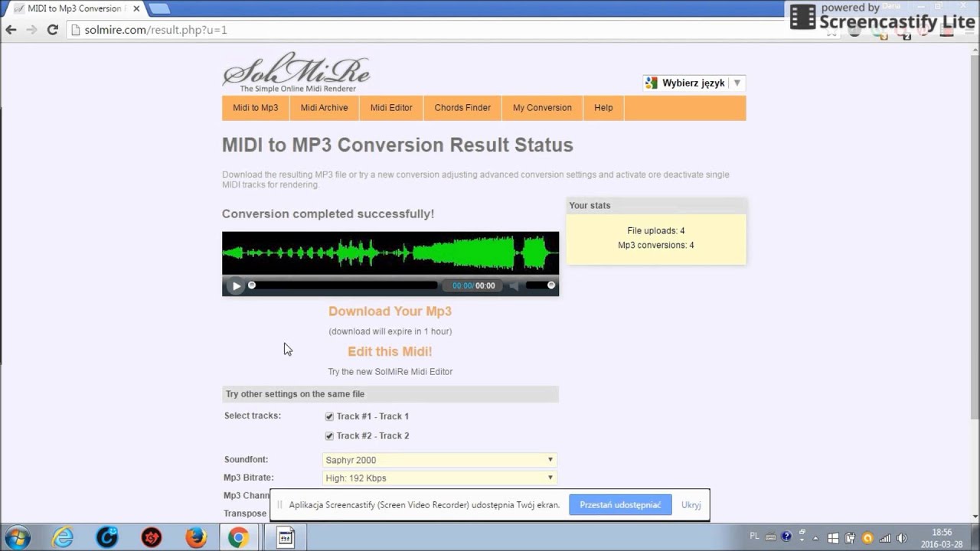Launch Firefox from the taskbar
980x551 pixels.
(x=196, y=537)
